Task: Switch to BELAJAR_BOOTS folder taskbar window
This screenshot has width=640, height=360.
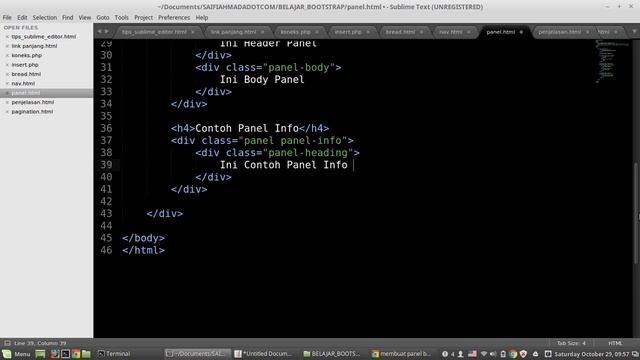Action: click(332, 354)
